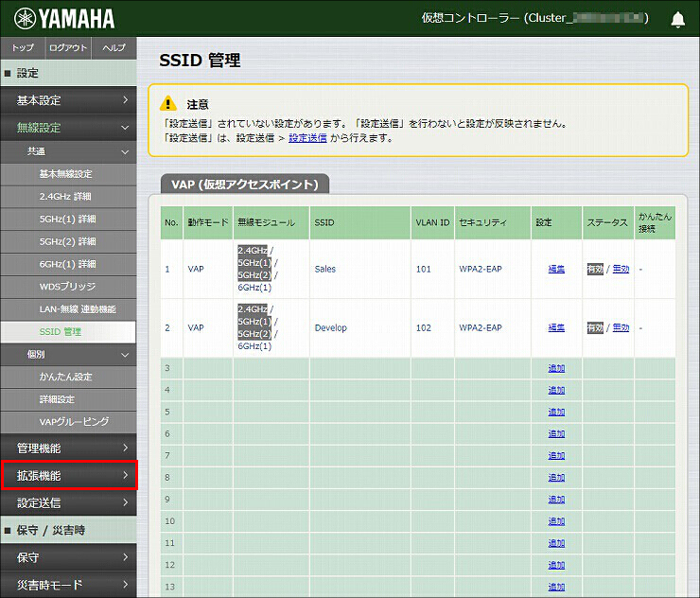Expand the 管理機能 menu
700x598 pixels.
click(68, 448)
